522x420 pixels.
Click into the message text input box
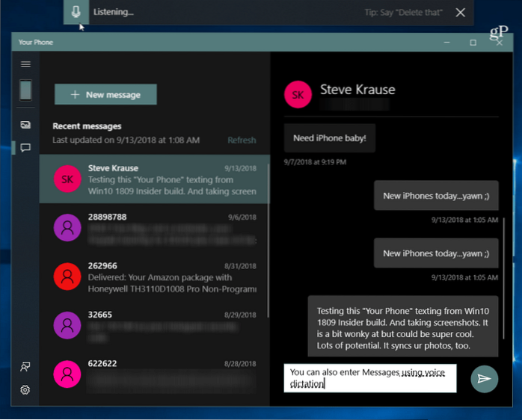coord(370,378)
